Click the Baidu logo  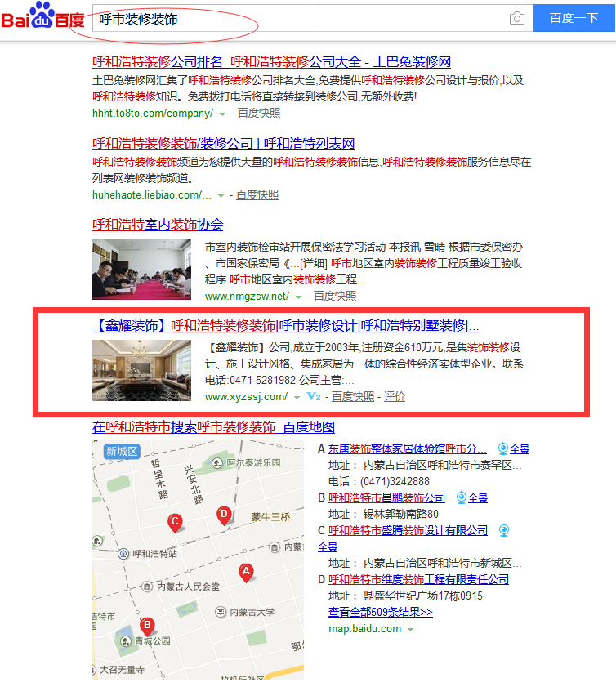click(x=42, y=16)
